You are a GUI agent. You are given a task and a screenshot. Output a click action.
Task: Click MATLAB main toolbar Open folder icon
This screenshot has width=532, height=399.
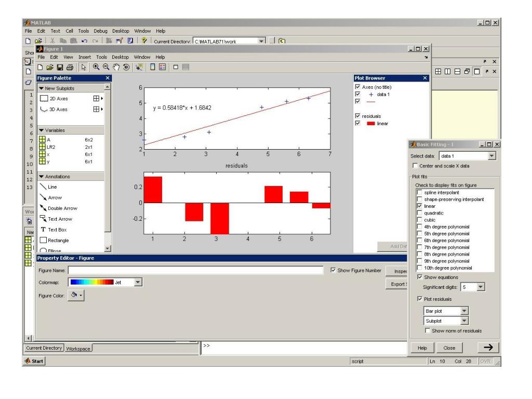coord(38,41)
